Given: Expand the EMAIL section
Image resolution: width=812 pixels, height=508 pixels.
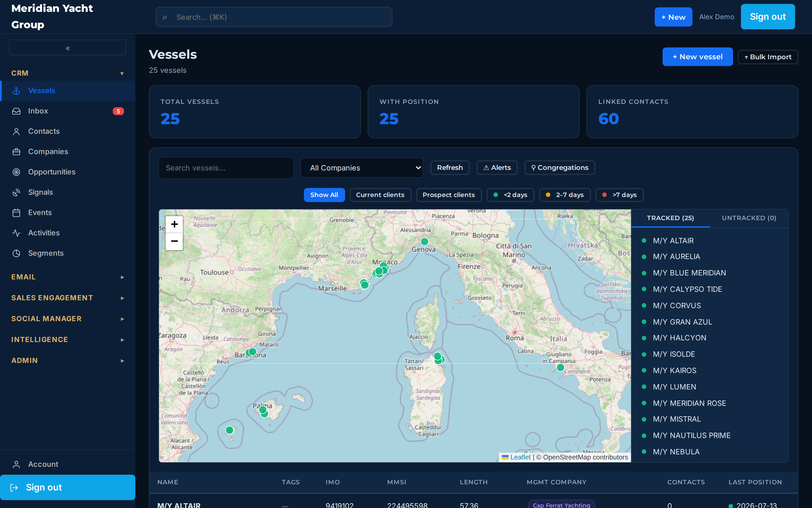Looking at the screenshot, I should click(x=67, y=277).
